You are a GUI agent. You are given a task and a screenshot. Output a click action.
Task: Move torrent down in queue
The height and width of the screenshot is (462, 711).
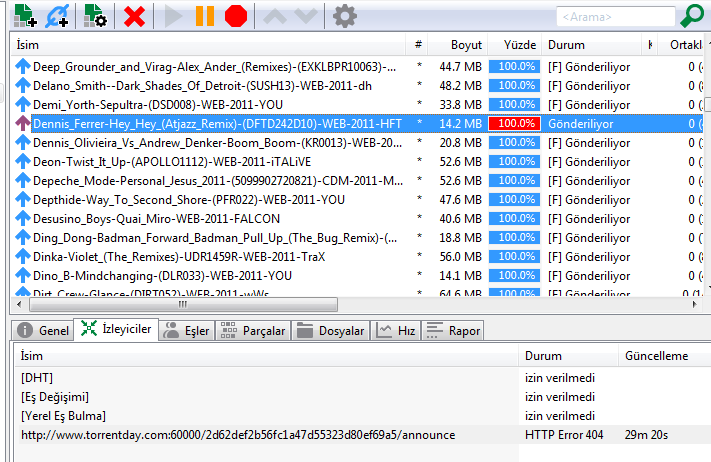coord(306,16)
